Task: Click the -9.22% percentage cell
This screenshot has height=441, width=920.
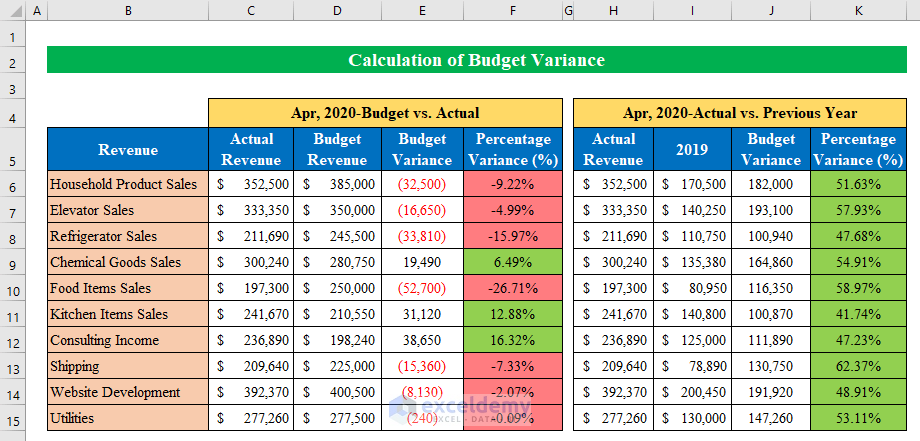Action: tap(513, 184)
